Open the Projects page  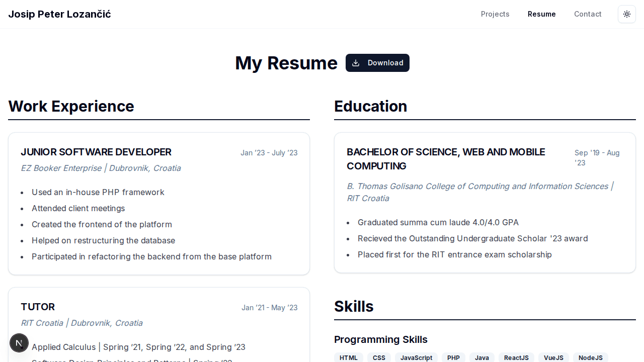[x=495, y=14]
